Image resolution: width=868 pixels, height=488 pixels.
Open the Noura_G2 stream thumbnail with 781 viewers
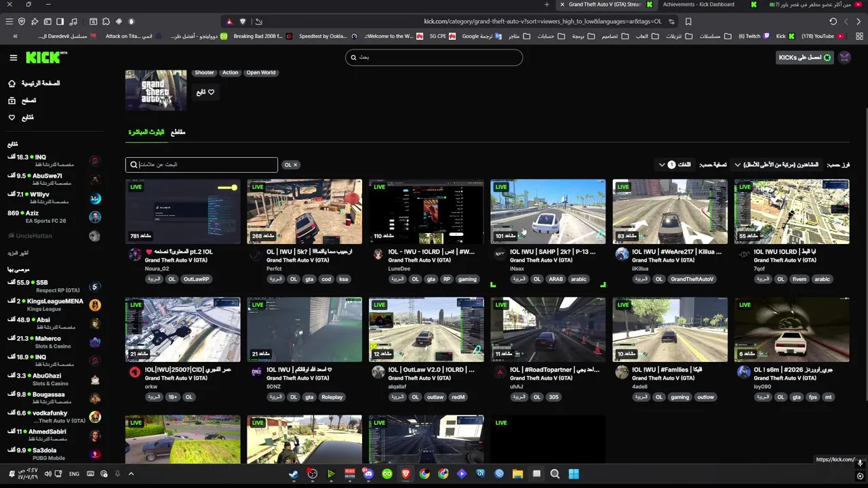(x=182, y=211)
